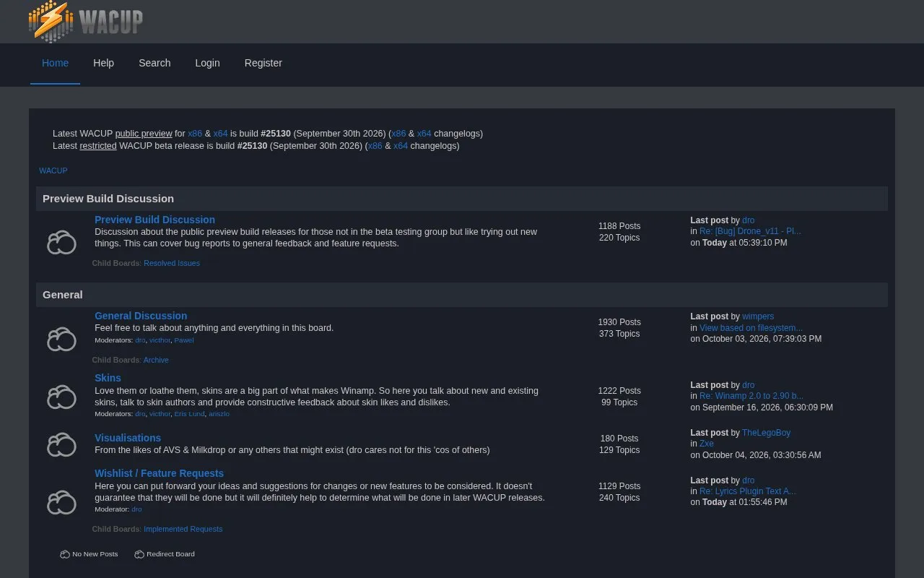
Task: View TheLegoBoy's user profile
Action: pos(766,433)
